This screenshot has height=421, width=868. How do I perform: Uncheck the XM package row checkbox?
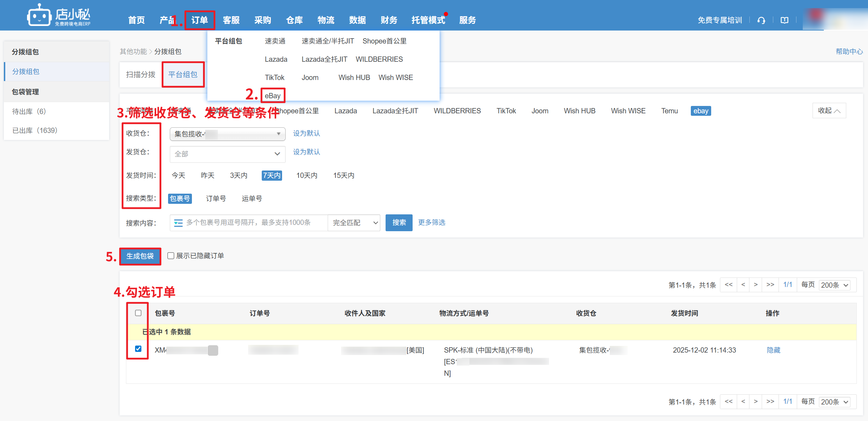tap(138, 349)
